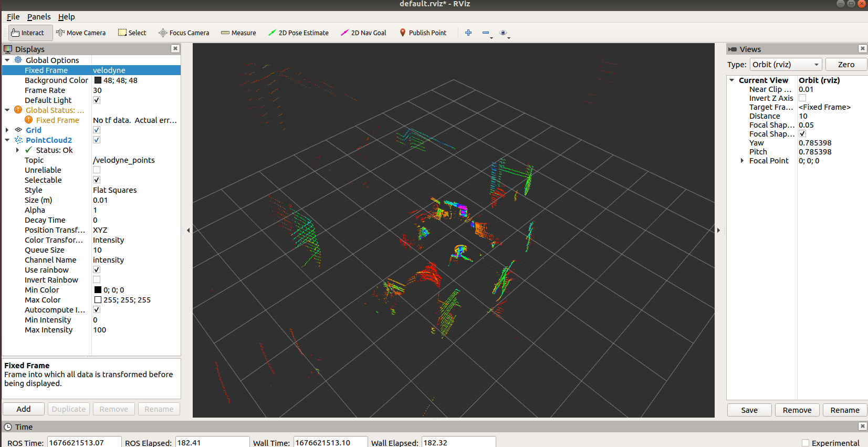This screenshot has width=868, height=447.
Task: Close the Views panel
Action: pyautogui.click(x=862, y=49)
